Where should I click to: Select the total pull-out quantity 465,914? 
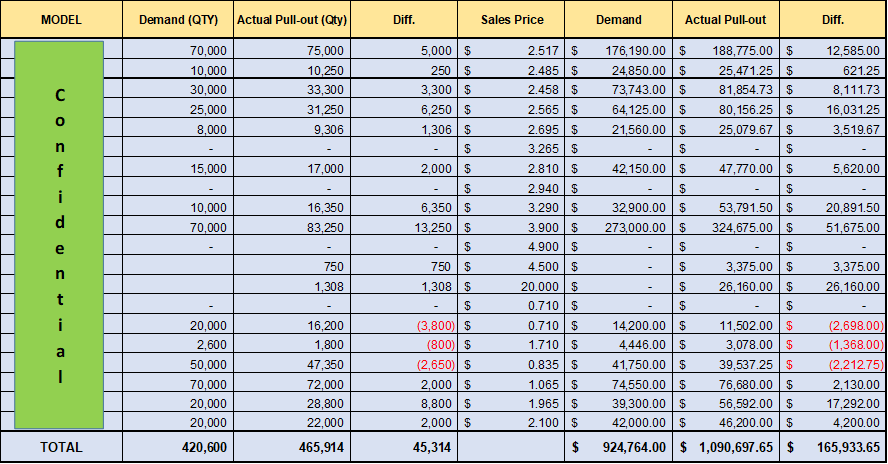coord(291,447)
